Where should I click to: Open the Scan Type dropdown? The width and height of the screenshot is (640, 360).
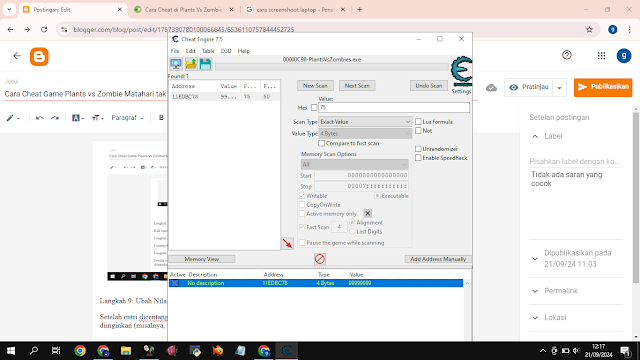coord(365,122)
